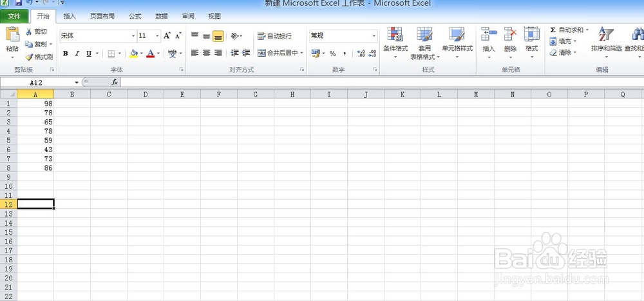Open text orientation options
This screenshot has width=644, height=301.
[x=236, y=36]
